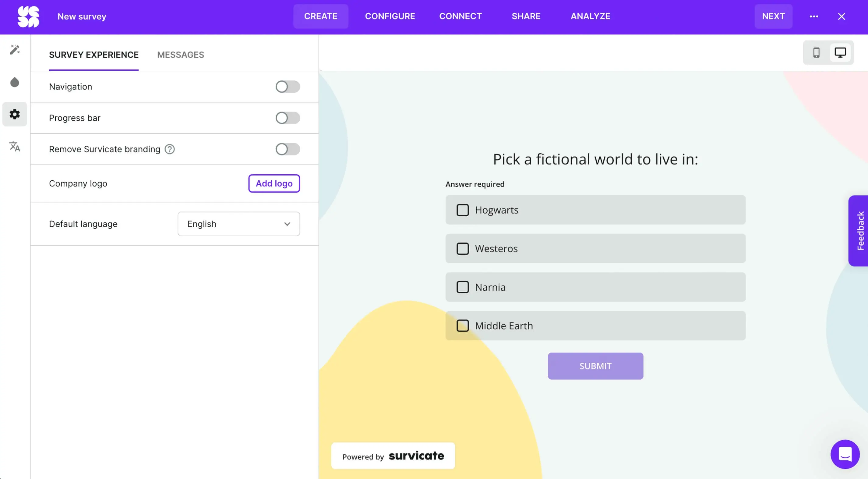Switch to the MESSAGES tab
Viewport: 868px width, 479px height.
coord(181,55)
